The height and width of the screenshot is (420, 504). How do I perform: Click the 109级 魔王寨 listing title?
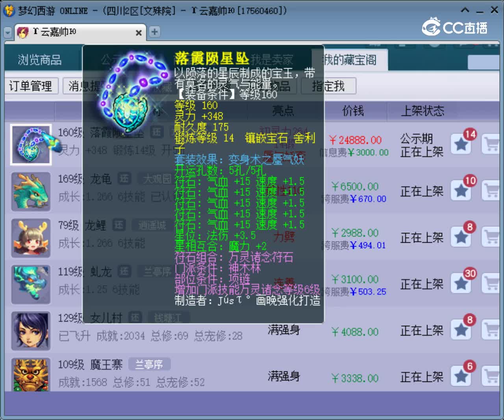pos(90,364)
